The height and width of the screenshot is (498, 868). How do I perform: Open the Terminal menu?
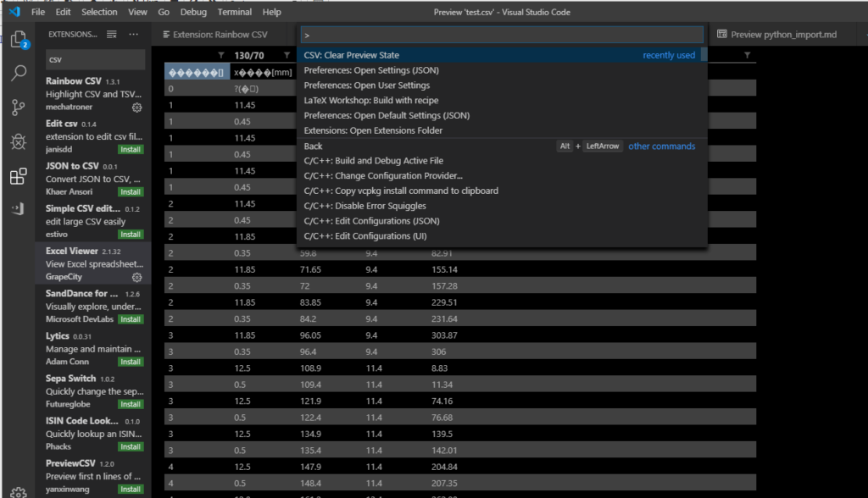point(234,12)
